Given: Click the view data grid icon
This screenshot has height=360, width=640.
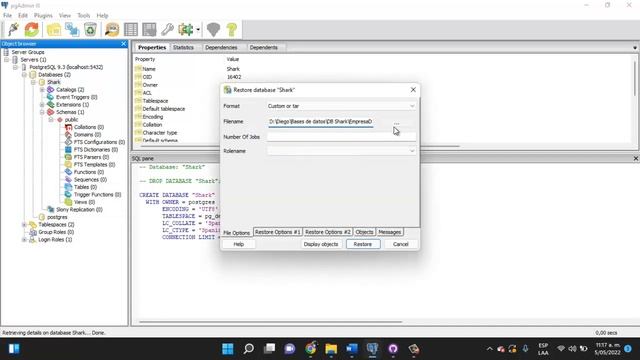Looking at the screenshot, I should pos(131,29).
